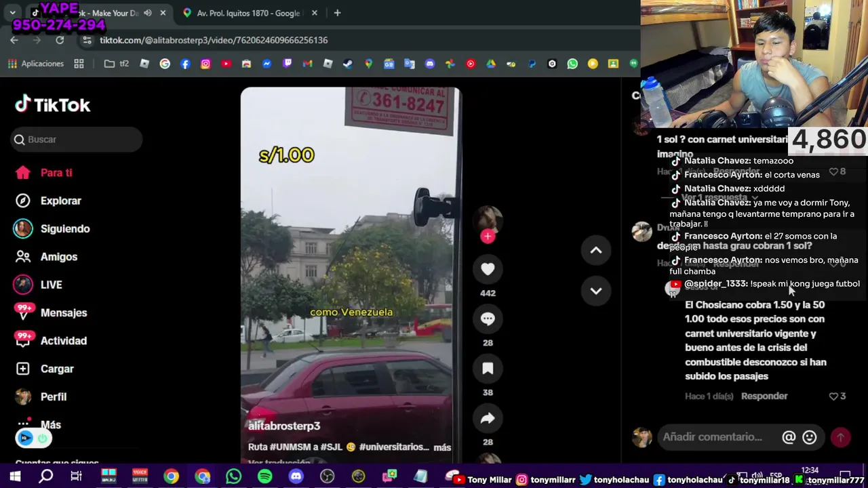
Task: Click the Buscar search field
Action: point(77,139)
